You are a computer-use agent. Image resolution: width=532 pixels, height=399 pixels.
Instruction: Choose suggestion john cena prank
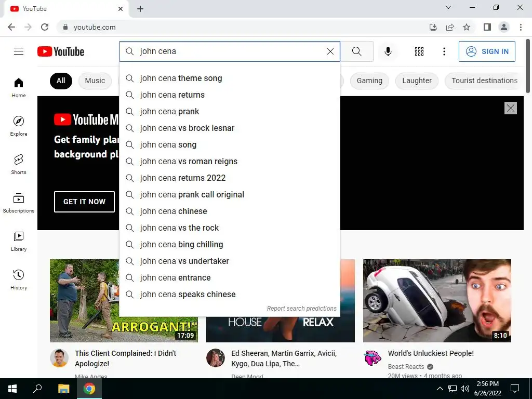[229, 112]
